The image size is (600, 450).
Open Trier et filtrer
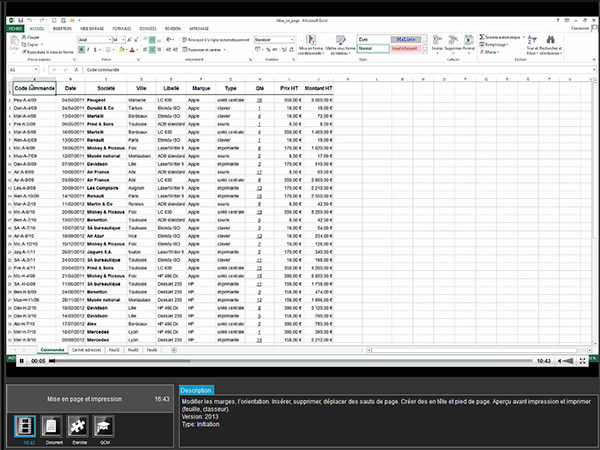[x=532, y=45]
